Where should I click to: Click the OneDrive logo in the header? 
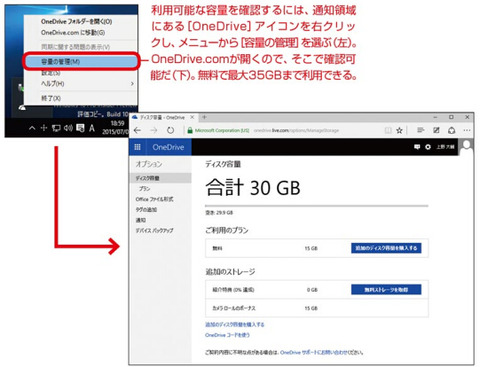[168, 147]
